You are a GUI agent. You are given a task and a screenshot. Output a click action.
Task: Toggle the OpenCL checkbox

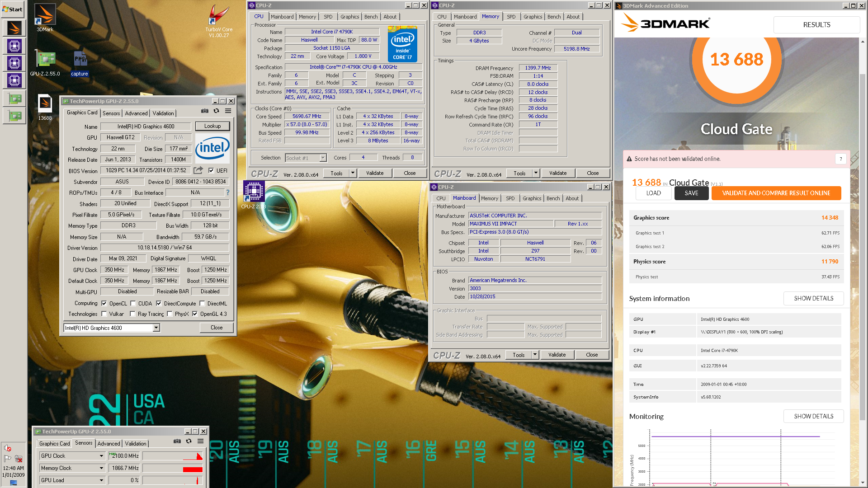104,303
